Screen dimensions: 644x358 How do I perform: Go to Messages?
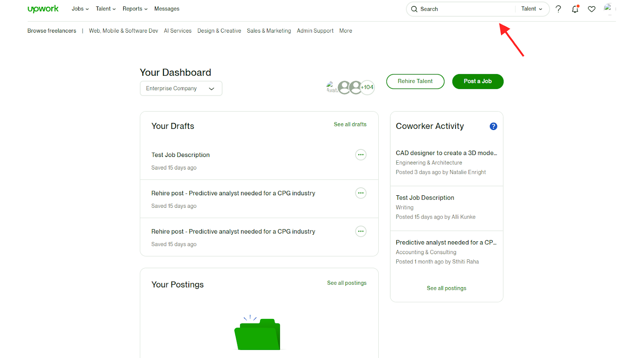click(167, 9)
